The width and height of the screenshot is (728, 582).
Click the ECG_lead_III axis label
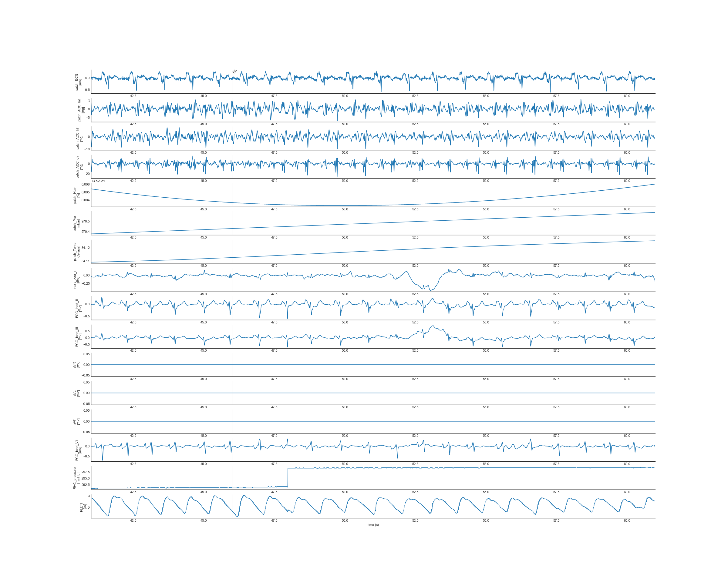tap(78, 337)
